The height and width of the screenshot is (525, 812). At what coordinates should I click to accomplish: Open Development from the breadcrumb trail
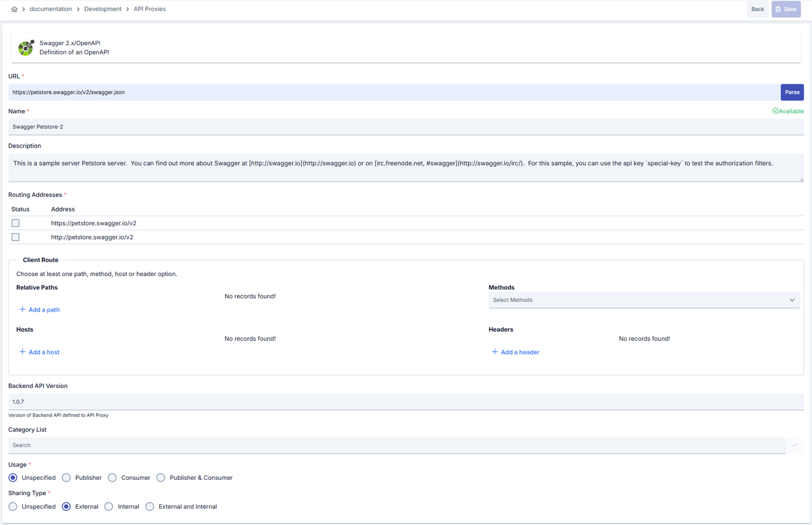(x=103, y=9)
